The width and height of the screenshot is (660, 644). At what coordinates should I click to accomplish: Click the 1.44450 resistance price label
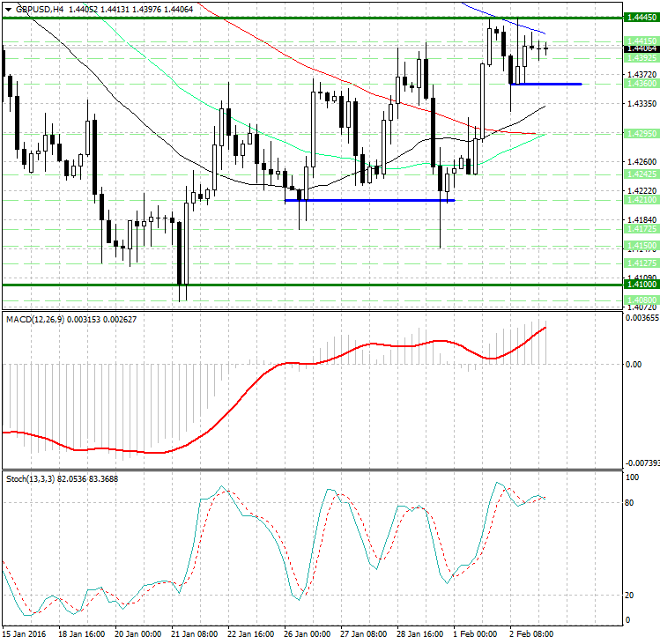(641, 18)
